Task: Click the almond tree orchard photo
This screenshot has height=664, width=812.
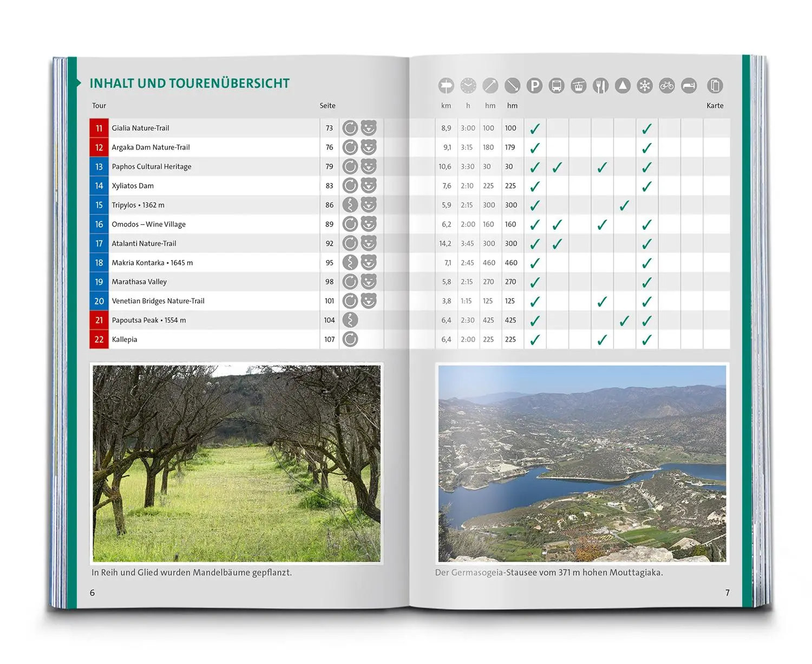Action: click(237, 464)
